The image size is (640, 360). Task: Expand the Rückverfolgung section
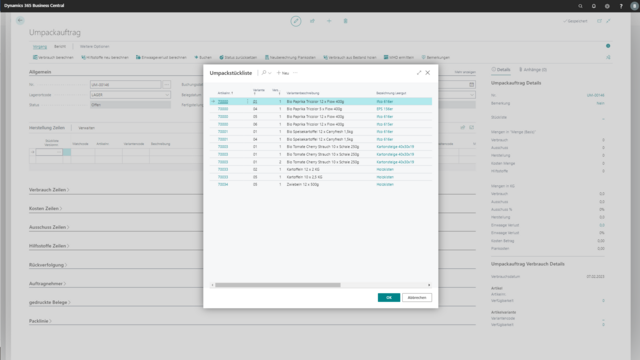tap(48, 265)
